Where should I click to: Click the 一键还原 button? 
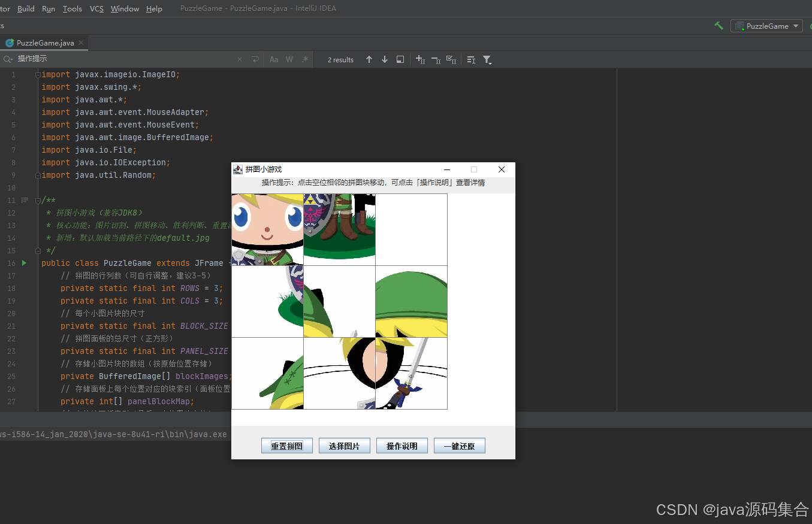click(x=460, y=446)
